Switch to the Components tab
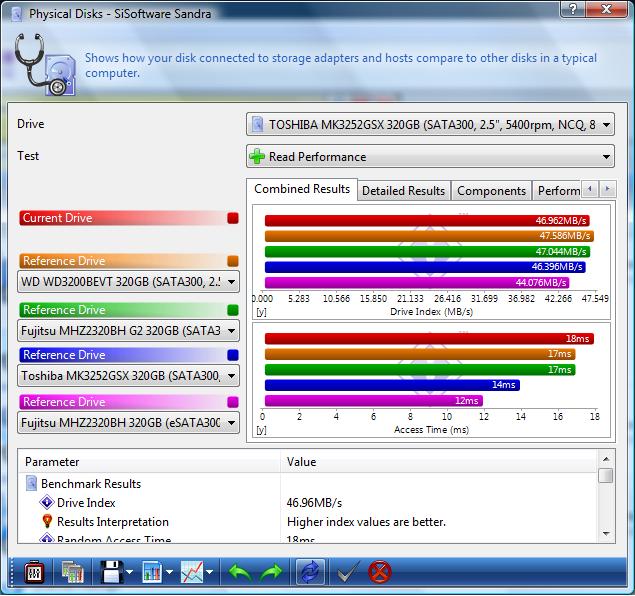Screen dimensions: 635x596 coord(491,191)
